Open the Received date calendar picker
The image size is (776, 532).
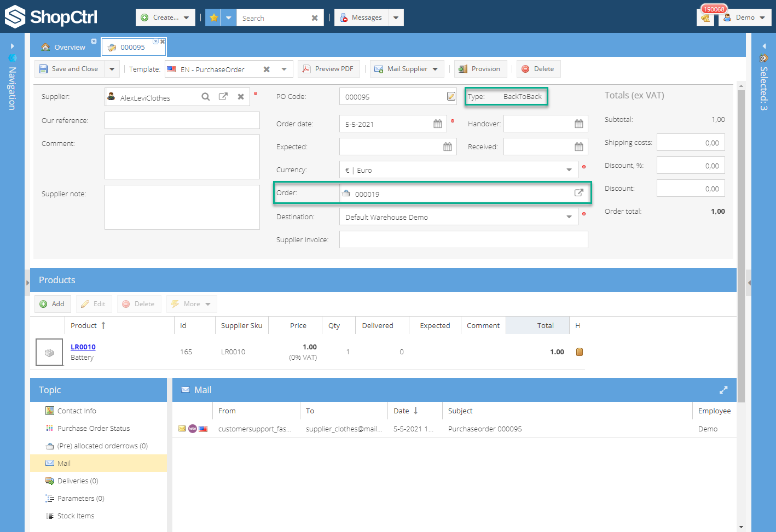pos(579,147)
